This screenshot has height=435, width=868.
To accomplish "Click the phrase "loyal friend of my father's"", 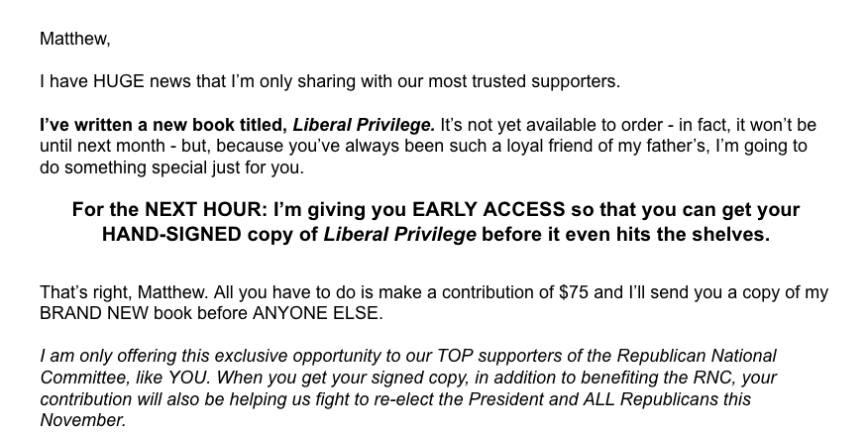I will [x=630, y=146].
